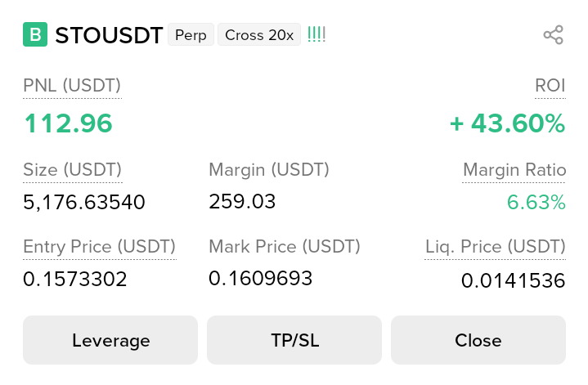Close the STOUSDT position
588x385 pixels.
click(x=478, y=340)
